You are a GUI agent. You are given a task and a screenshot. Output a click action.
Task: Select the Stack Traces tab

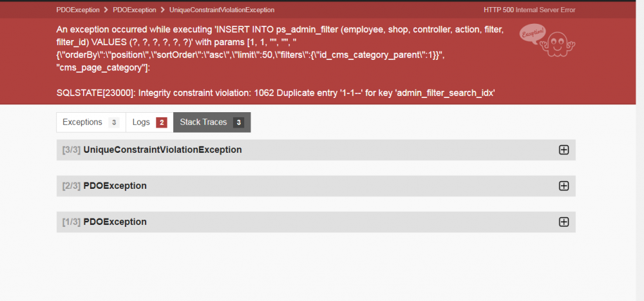[x=203, y=122]
